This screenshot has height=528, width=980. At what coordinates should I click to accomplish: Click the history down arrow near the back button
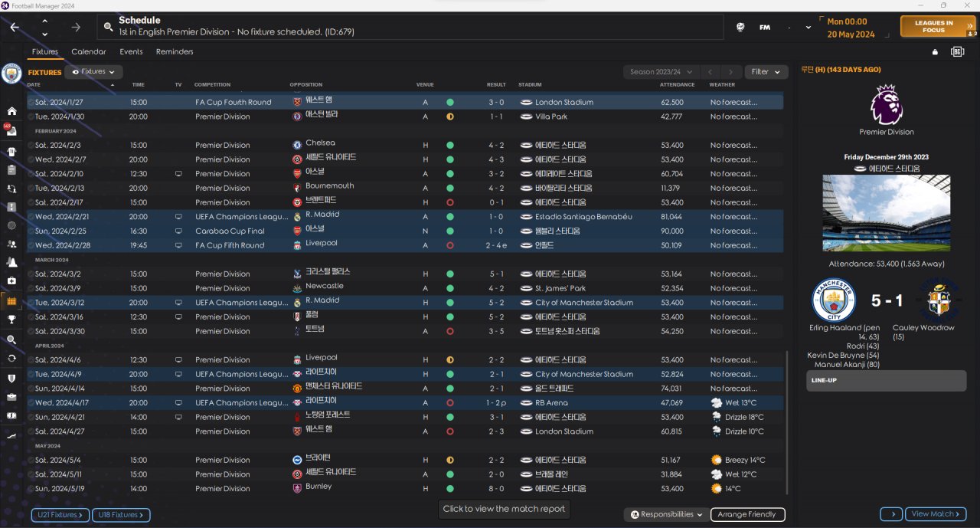pyautogui.click(x=44, y=34)
